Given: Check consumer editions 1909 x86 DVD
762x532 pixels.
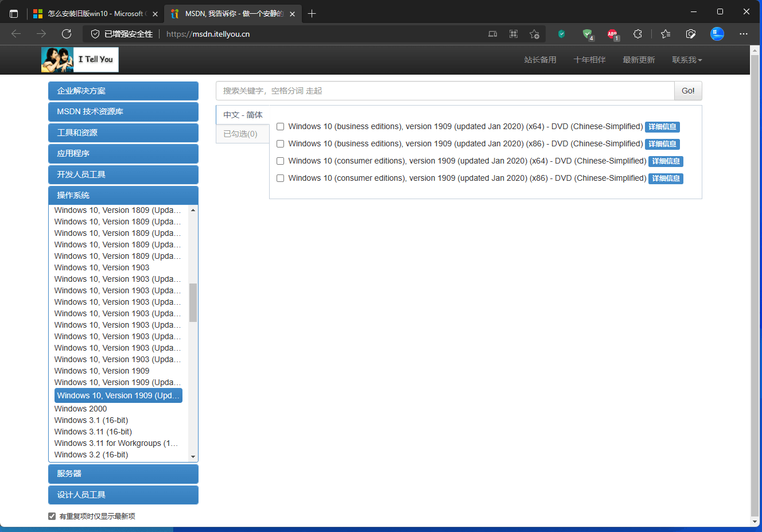Looking at the screenshot, I should click(281, 178).
